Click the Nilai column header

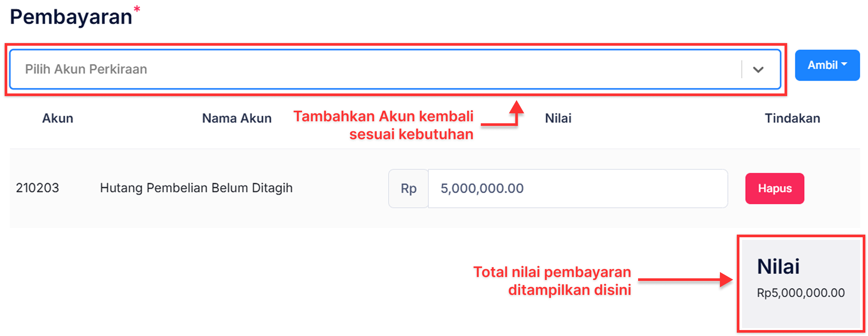tap(558, 118)
